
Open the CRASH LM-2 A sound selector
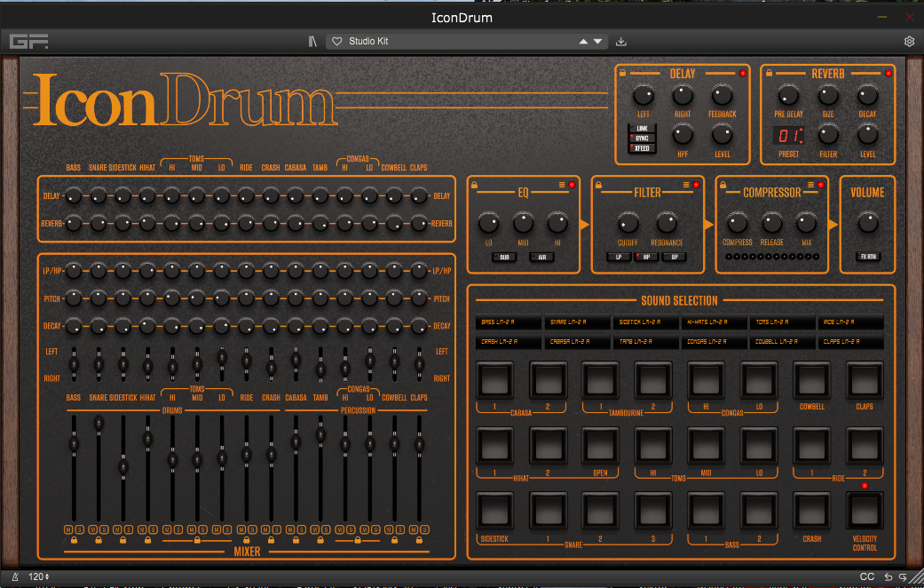click(x=509, y=341)
